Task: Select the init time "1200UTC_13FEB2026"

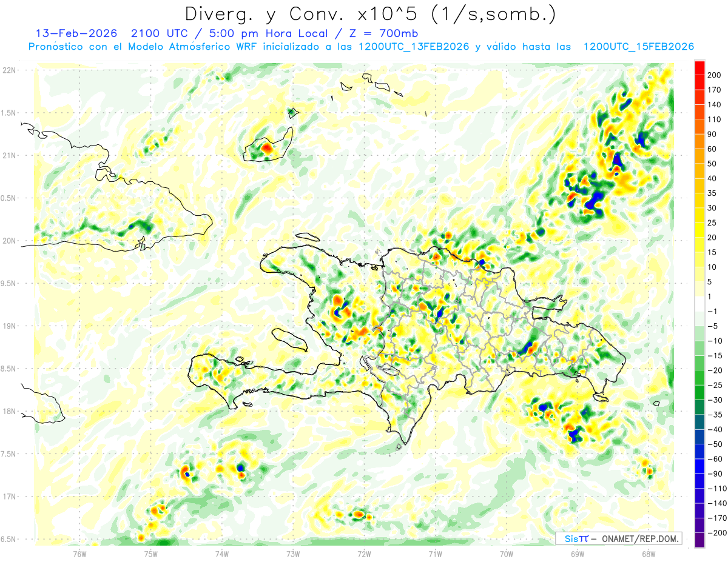Action: (x=414, y=47)
